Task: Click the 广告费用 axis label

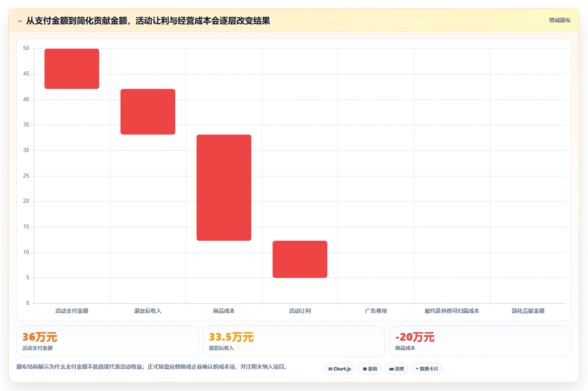Action: [x=376, y=311]
